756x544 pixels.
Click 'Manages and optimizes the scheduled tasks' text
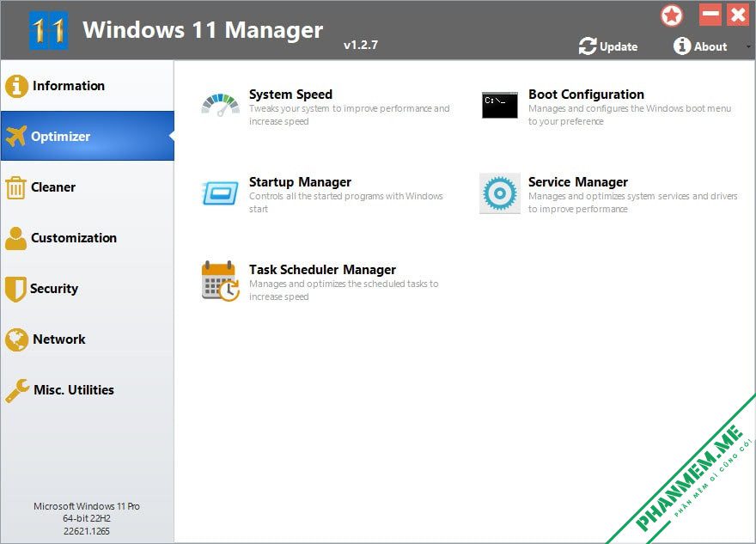coord(344,290)
